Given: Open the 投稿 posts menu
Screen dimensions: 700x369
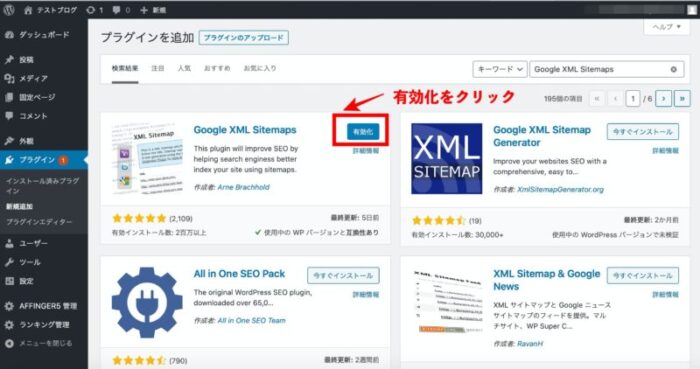Looking at the screenshot, I should tap(44, 59).
